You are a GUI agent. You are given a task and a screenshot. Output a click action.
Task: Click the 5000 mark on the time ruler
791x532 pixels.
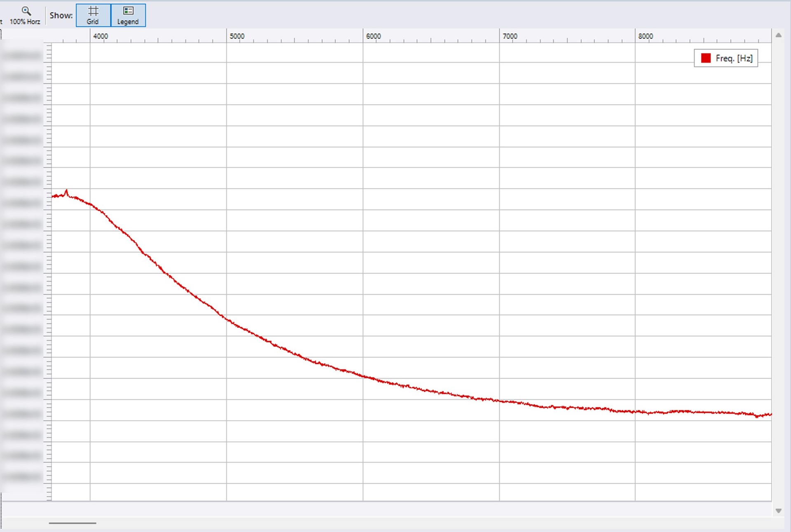click(x=237, y=36)
